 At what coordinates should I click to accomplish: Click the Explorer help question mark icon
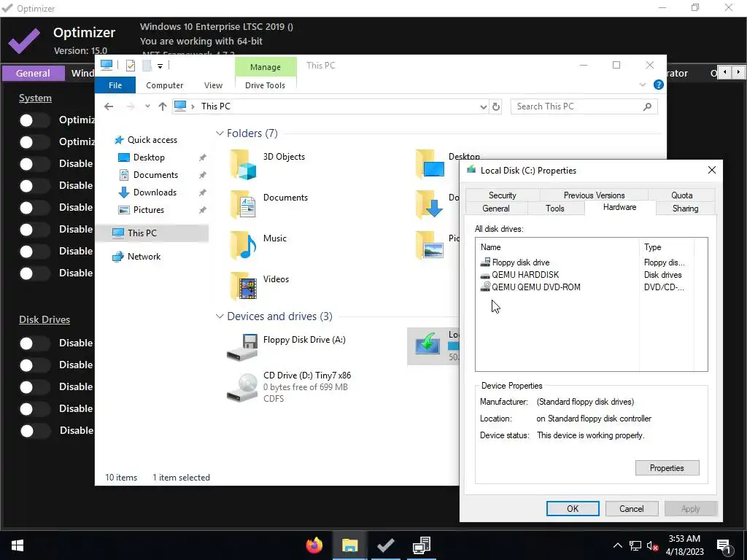(x=659, y=85)
